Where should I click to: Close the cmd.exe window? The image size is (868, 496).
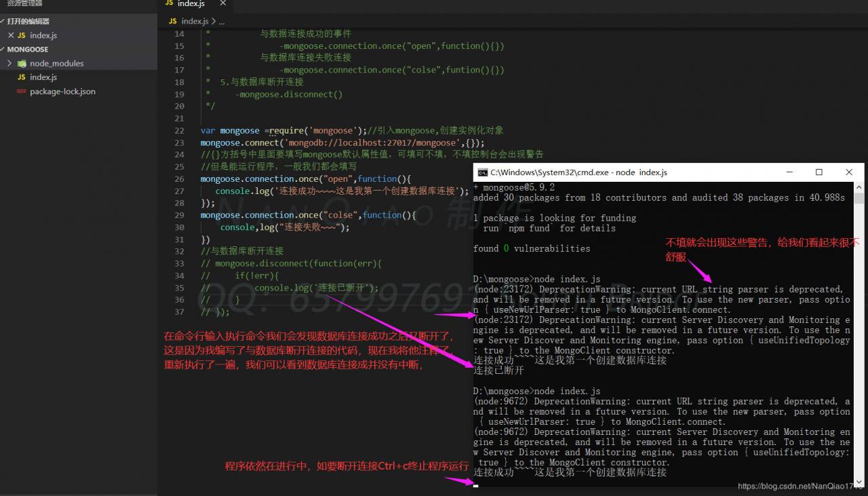849,172
